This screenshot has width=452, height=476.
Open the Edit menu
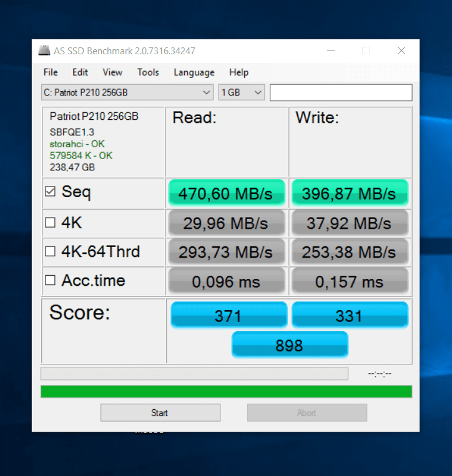[80, 72]
